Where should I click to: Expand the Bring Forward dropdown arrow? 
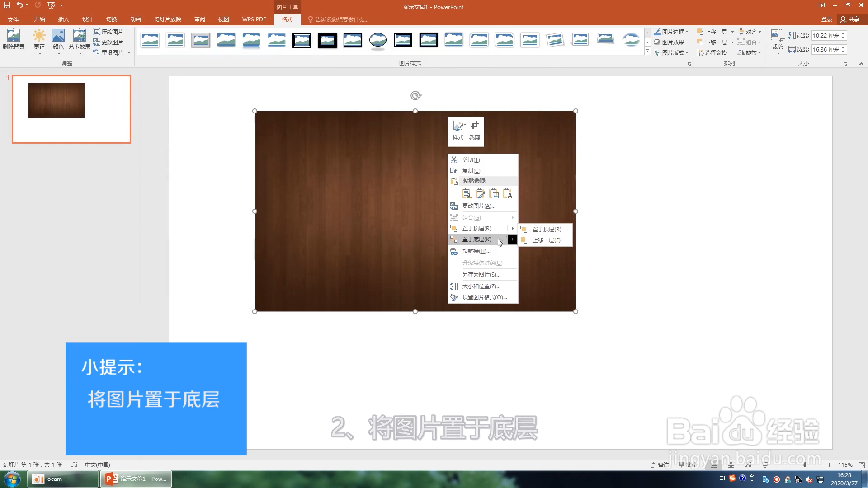coord(732,32)
